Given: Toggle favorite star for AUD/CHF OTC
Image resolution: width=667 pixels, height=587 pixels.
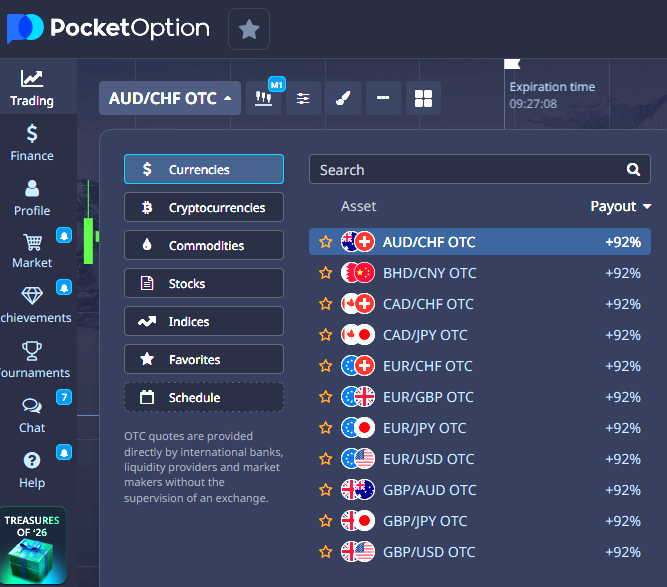Looking at the screenshot, I should click(326, 242).
